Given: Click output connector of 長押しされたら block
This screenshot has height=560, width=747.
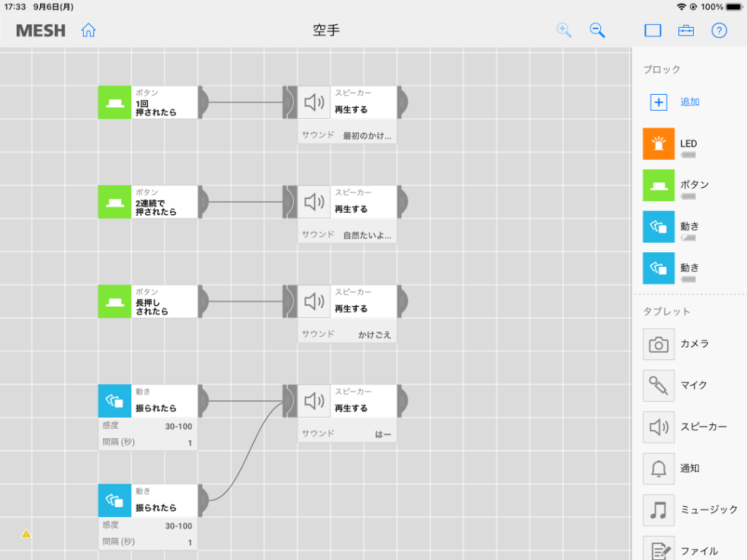Looking at the screenshot, I should coord(204,301).
